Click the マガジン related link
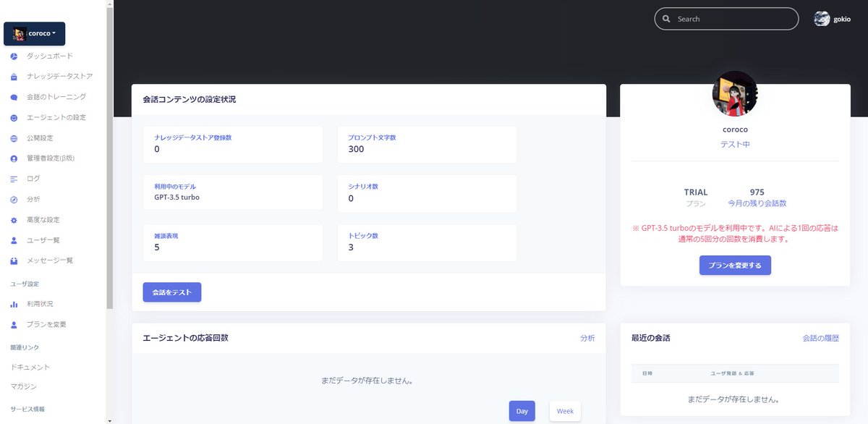Screen dimensions: 868x424 pyautogui.click(x=24, y=387)
